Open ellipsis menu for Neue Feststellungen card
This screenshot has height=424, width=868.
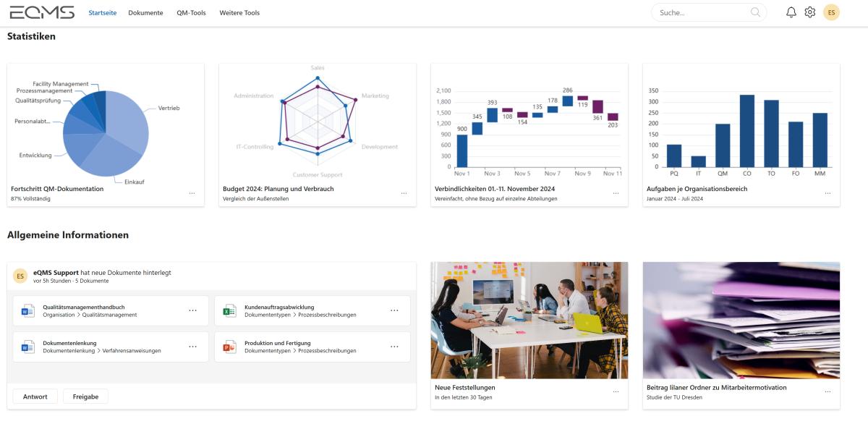coord(616,392)
